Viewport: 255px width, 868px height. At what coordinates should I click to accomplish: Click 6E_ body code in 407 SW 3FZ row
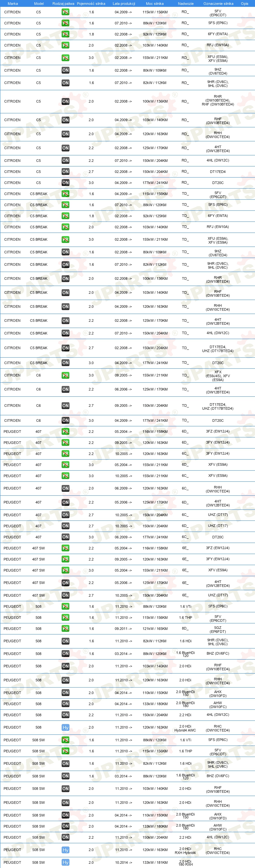(185, 548)
